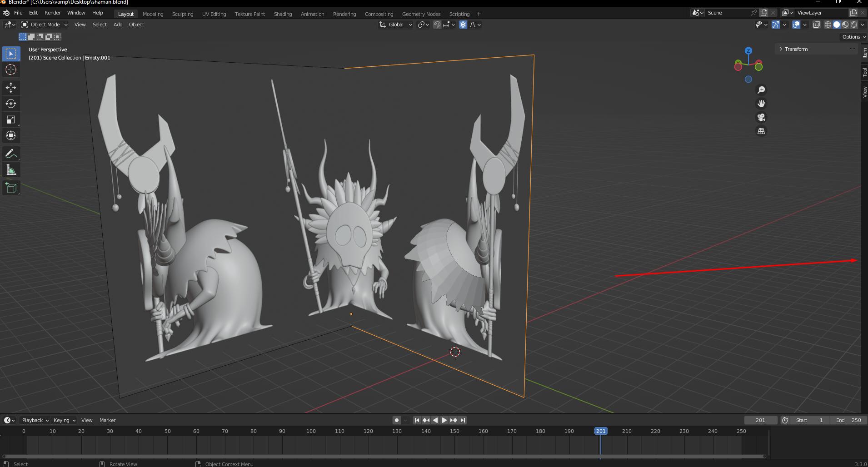Screen dimensions: 868x467
Task: Toggle show overlays button
Action: point(796,25)
